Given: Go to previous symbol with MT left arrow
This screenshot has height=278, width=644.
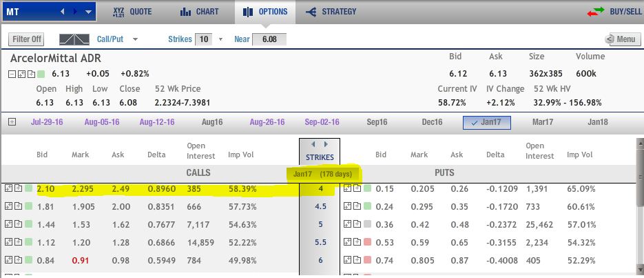Looking at the screenshot, I should (x=63, y=12).
